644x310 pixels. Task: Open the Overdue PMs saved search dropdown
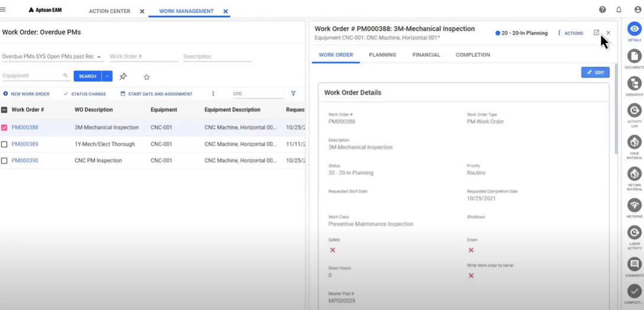pos(53,56)
